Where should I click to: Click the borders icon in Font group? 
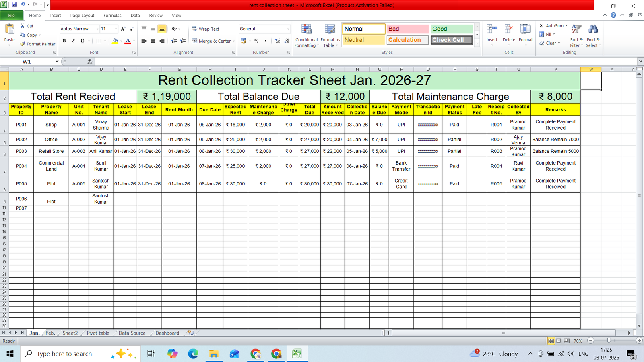99,41
